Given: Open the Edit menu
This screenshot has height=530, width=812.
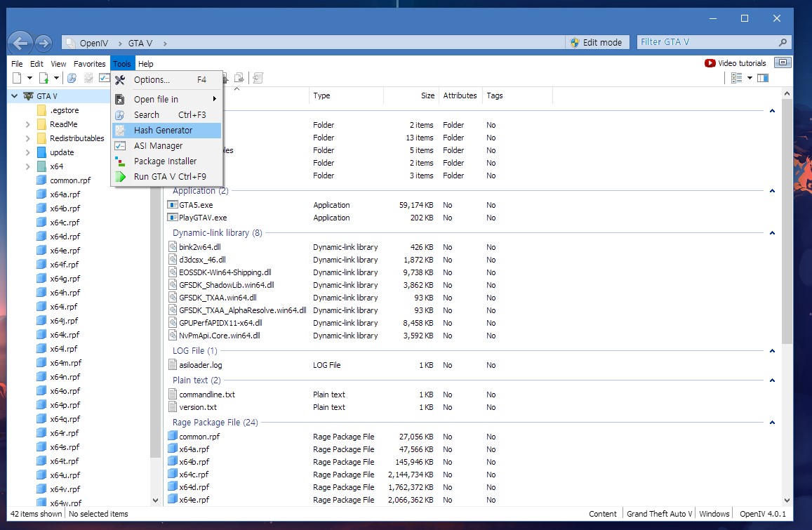Looking at the screenshot, I should [36, 64].
